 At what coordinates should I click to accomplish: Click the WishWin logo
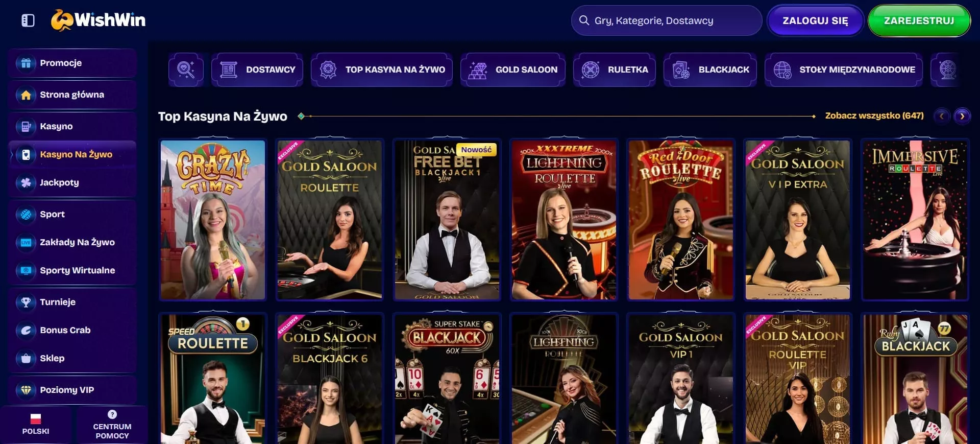[99, 20]
